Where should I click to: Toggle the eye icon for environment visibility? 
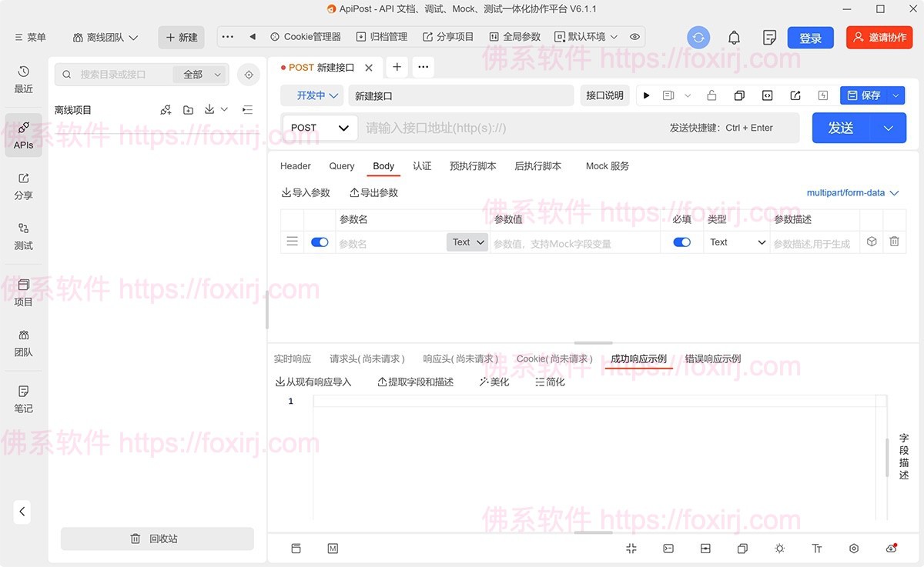pyautogui.click(x=634, y=37)
